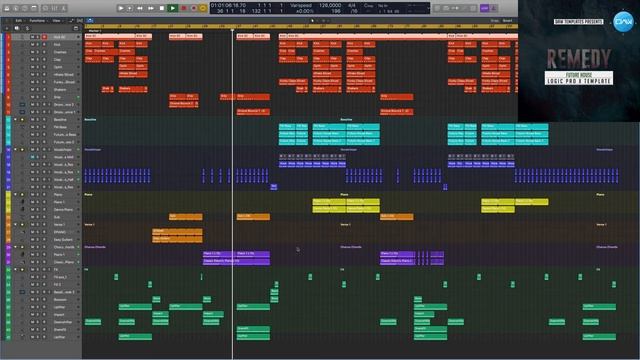Screen dimensions: 640x360
Task: Open the Functions menu
Action: 38,20
